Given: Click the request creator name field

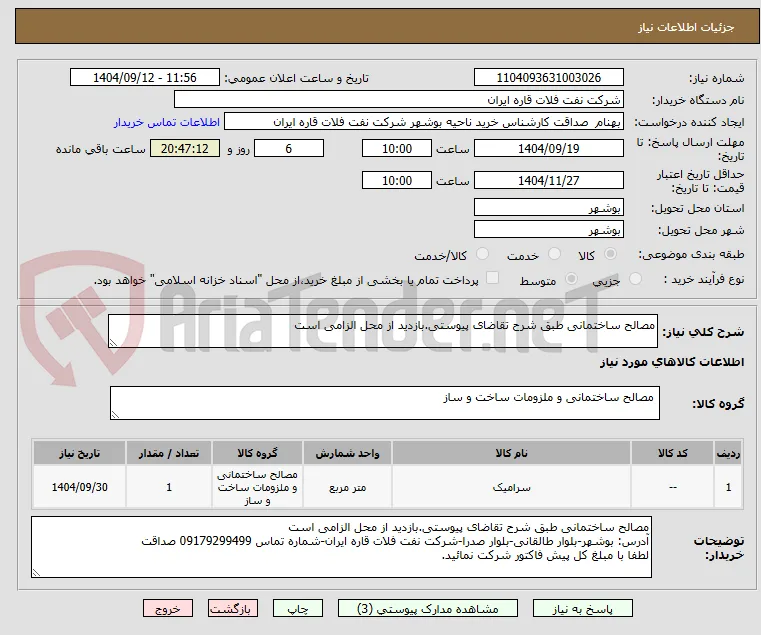Looking at the screenshot, I should pyautogui.click(x=424, y=122).
